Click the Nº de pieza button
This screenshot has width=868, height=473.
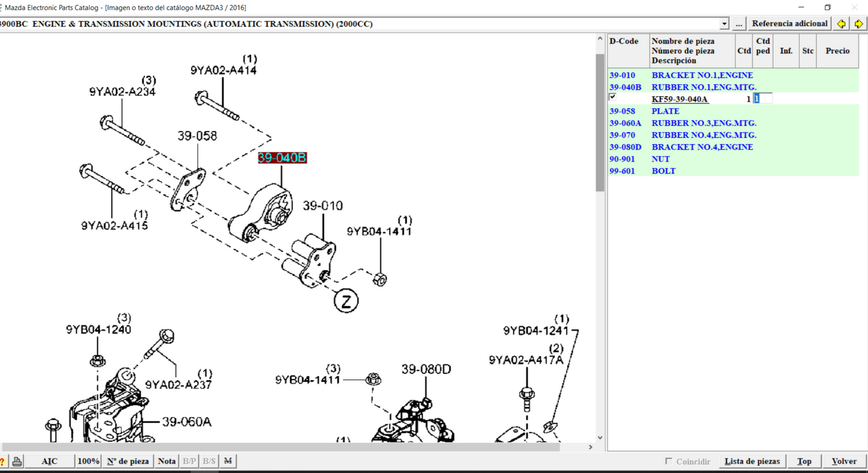point(128,461)
